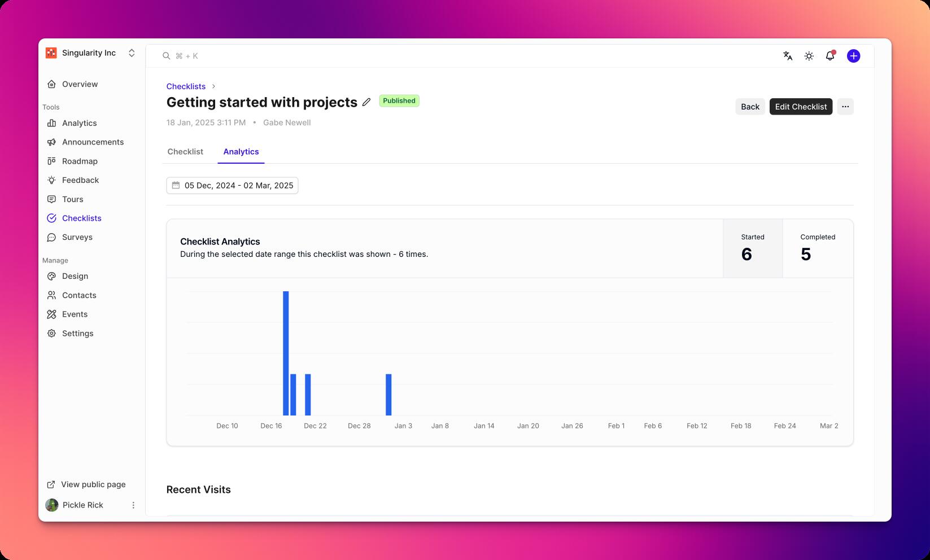Open Surveys in the sidebar
The height and width of the screenshot is (560, 930).
(77, 237)
